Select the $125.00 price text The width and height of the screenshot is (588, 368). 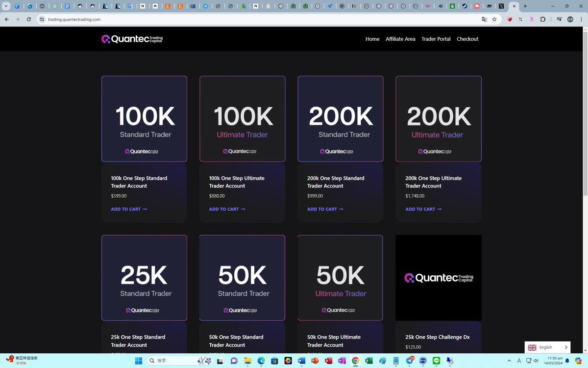(413, 347)
